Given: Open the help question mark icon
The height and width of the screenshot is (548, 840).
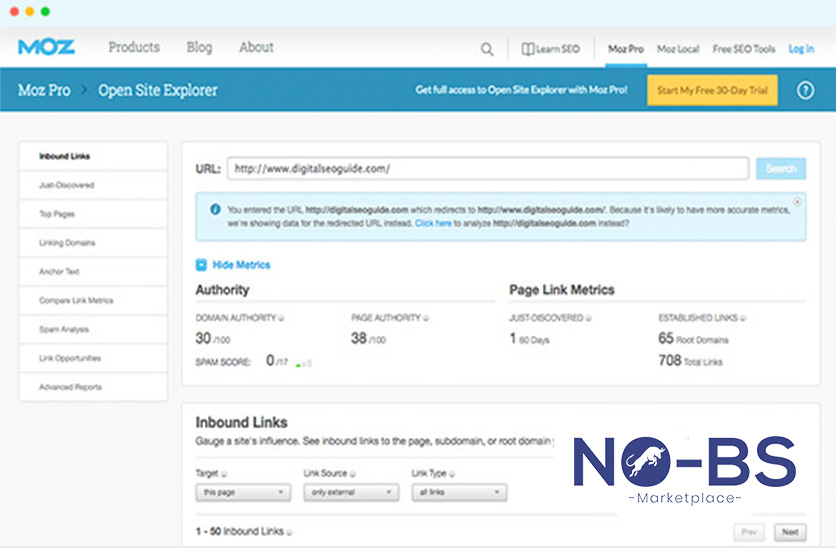Looking at the screenshot, I should coord(805,90).
